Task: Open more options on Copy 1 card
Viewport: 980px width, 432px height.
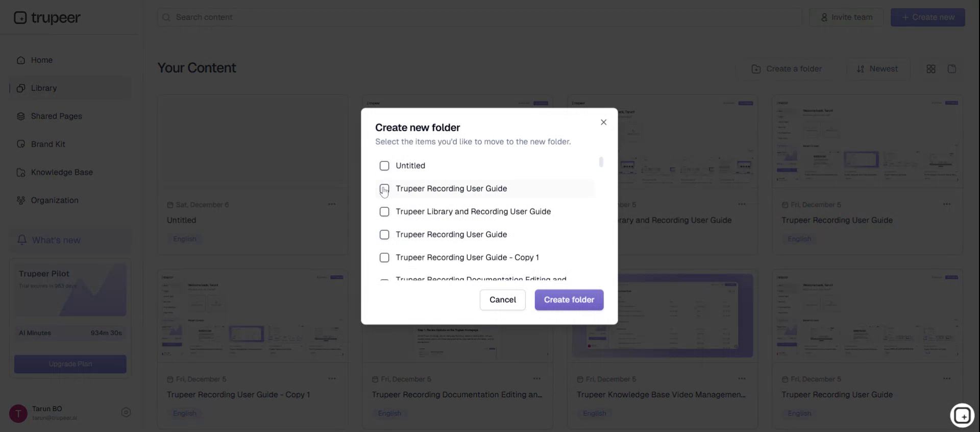Action: pyautogui.click(x=332, y=379)
